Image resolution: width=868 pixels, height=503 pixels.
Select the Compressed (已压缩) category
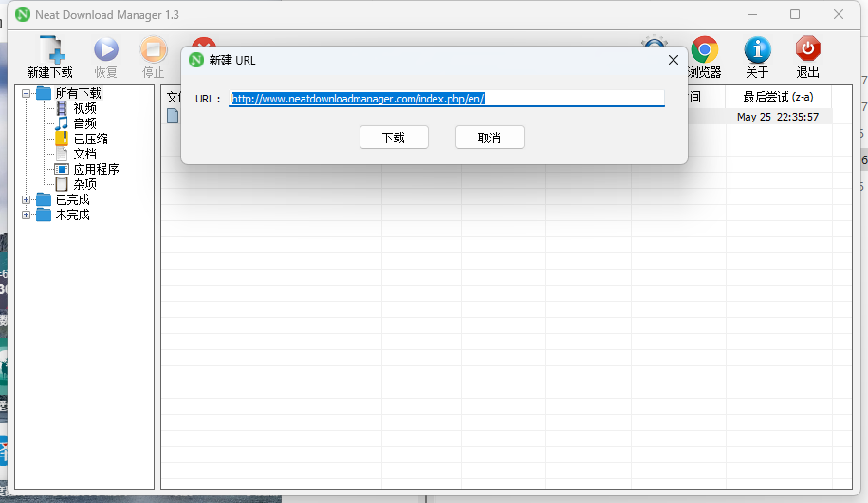point(90,140)
